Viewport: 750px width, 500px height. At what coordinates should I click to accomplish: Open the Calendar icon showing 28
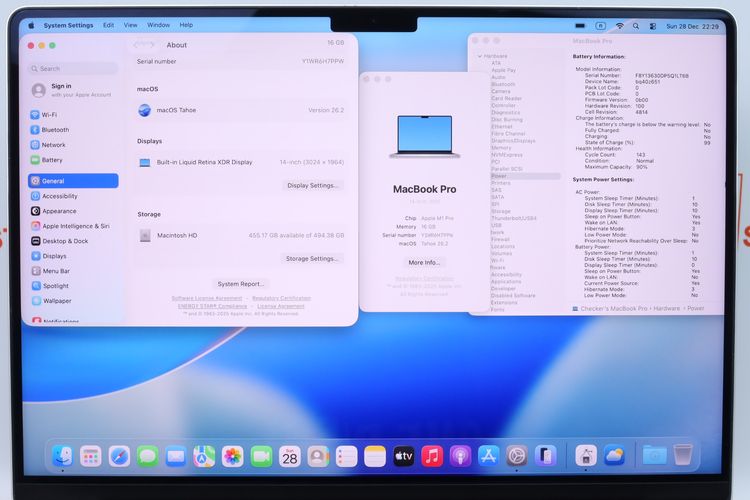click(x=289, y=456)
